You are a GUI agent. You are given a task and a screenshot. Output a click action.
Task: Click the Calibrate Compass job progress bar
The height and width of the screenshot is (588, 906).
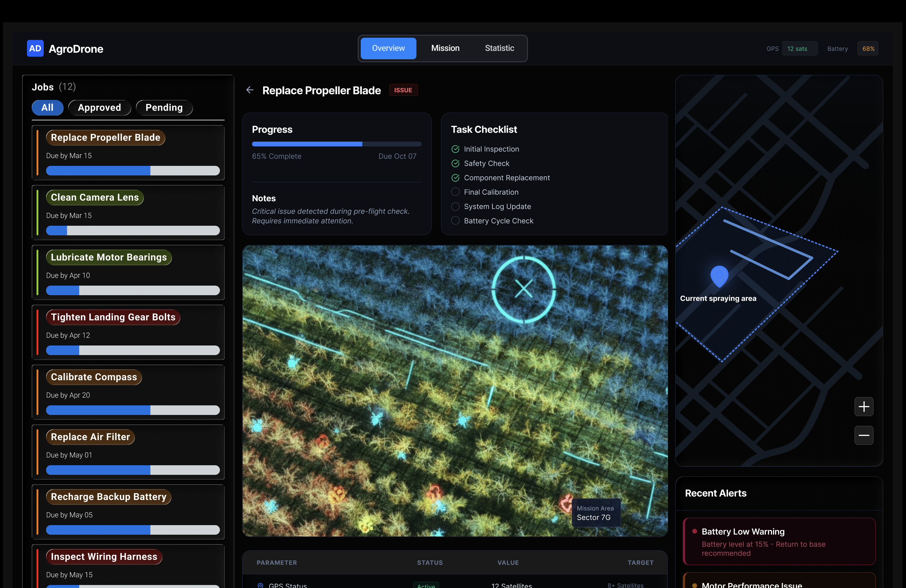(x=133, y=410)
